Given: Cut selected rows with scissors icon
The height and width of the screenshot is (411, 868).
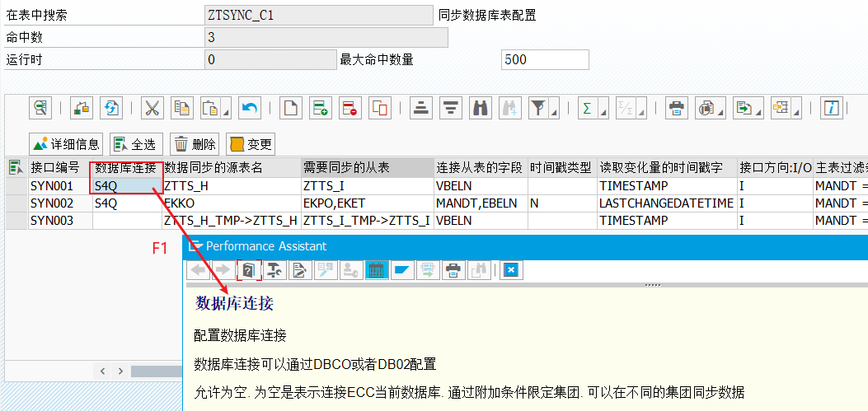Looking at the screenshot, I should pyautogui.click(x=152, y=108).
